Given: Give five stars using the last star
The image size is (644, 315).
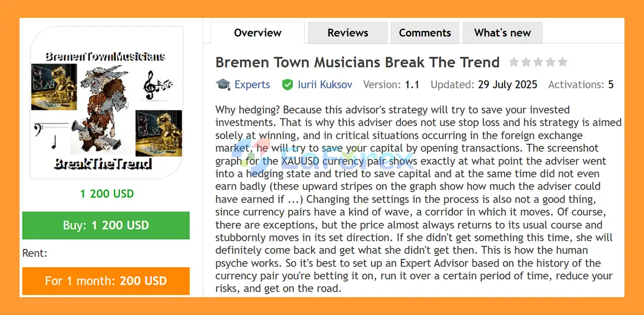Looking at the screenshot, I should point(562,62).
